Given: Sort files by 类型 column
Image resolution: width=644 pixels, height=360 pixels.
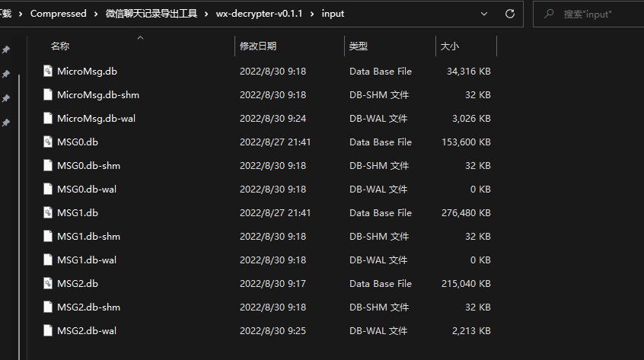Looking at the screenshot, I should coord(359,46).
